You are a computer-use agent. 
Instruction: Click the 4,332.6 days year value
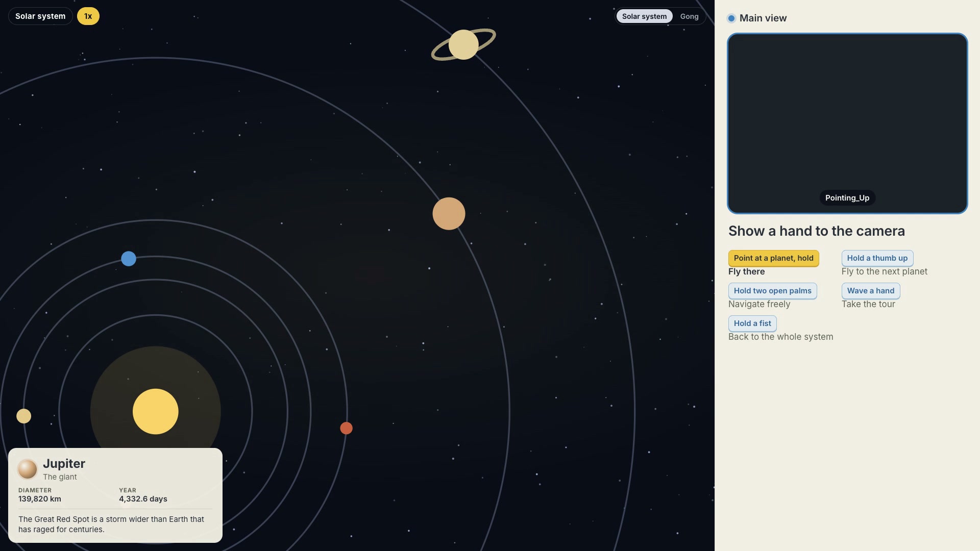[x=143, y=499]
